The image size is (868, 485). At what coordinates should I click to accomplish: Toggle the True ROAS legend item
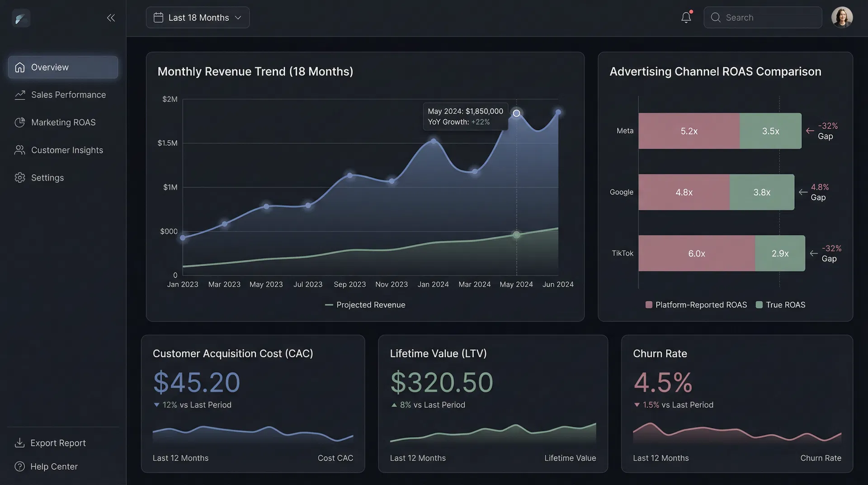click(780, 304)
